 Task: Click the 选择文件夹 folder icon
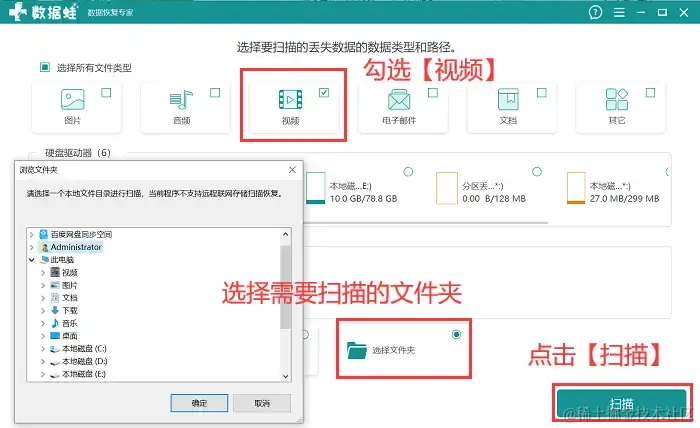point(357,350)
